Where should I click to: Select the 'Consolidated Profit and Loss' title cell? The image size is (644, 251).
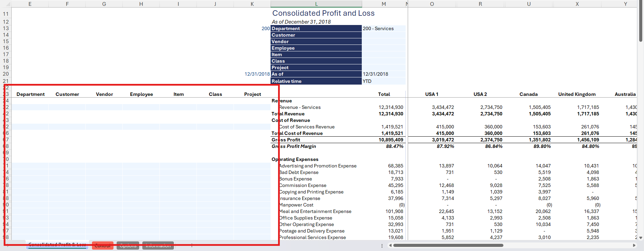coord(323,13)
